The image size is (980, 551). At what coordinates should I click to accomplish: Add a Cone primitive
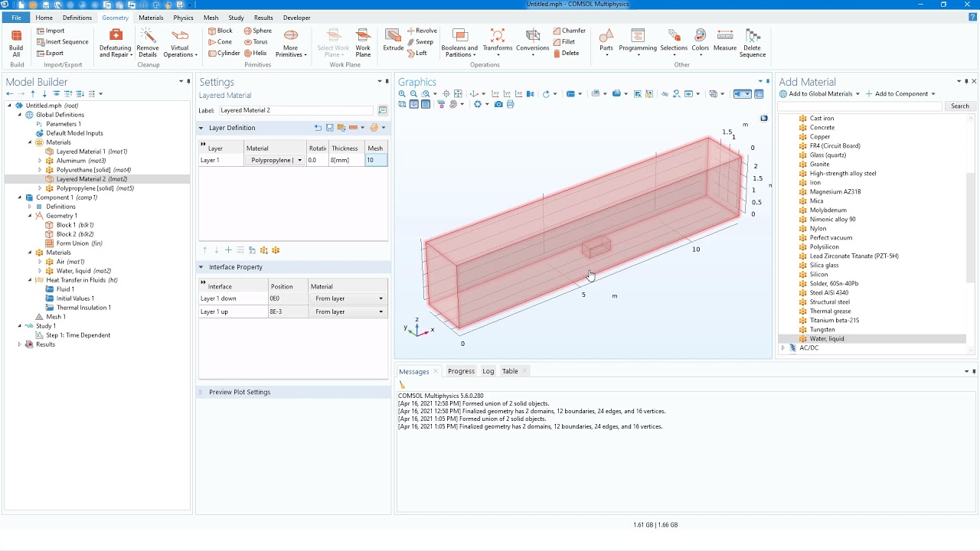(x=220, y=42)
